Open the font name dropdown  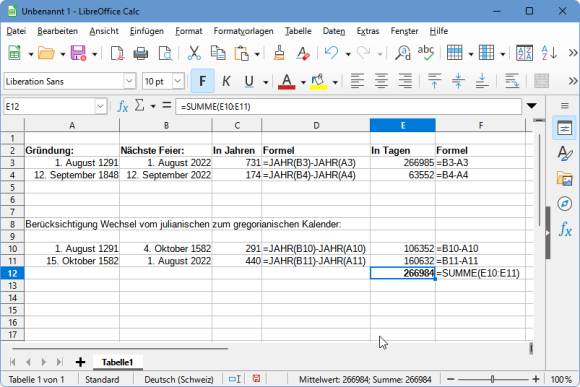(x=129, y=81)
